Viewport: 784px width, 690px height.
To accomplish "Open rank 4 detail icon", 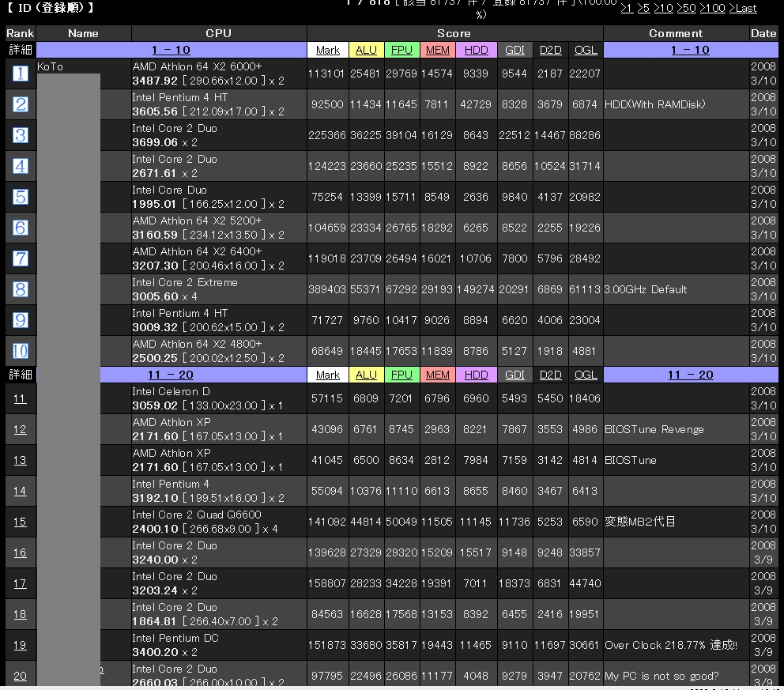I will pyautogui.click(x=20, y=166).
